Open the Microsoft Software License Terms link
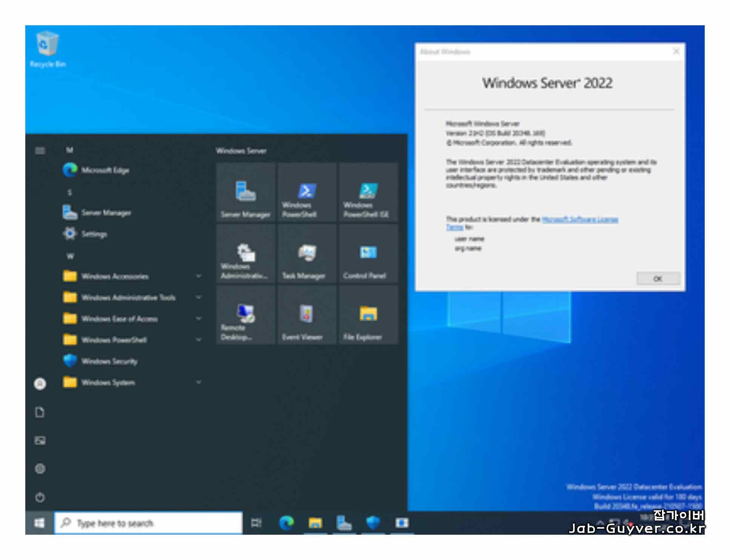 [580, 219]
